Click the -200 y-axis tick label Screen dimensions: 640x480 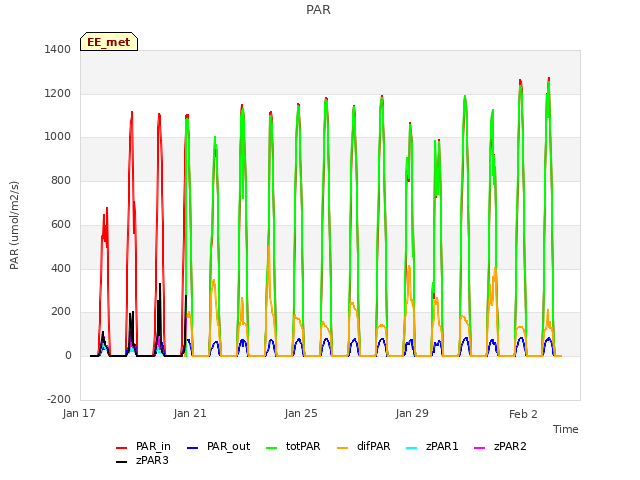point(59,399)
